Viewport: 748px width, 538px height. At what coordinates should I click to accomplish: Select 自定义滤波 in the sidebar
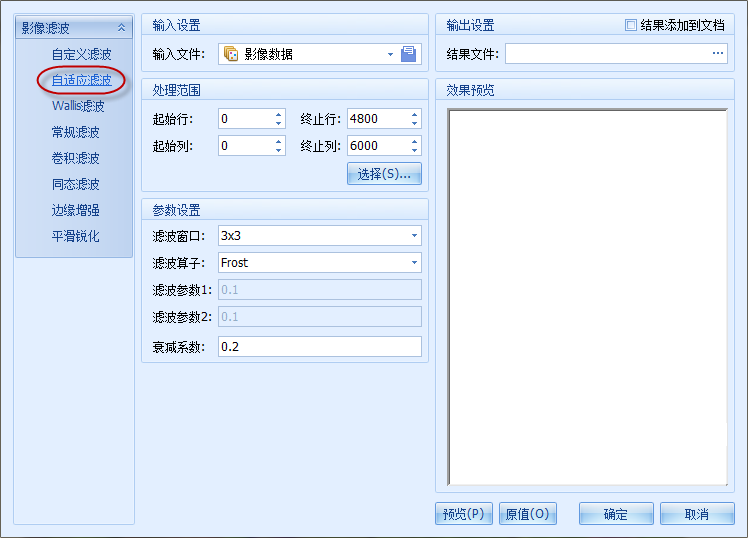81,54
